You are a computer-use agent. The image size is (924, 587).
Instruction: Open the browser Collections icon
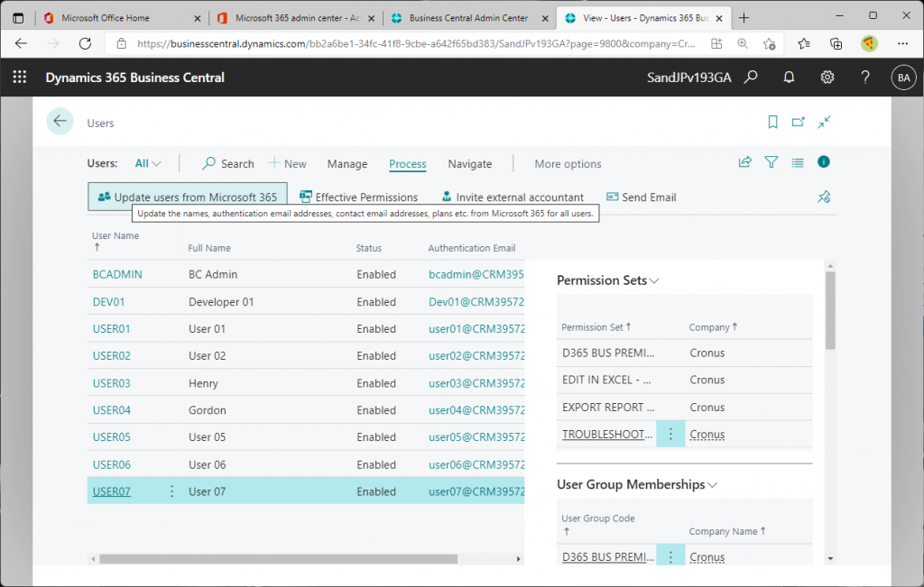point(836,43)
